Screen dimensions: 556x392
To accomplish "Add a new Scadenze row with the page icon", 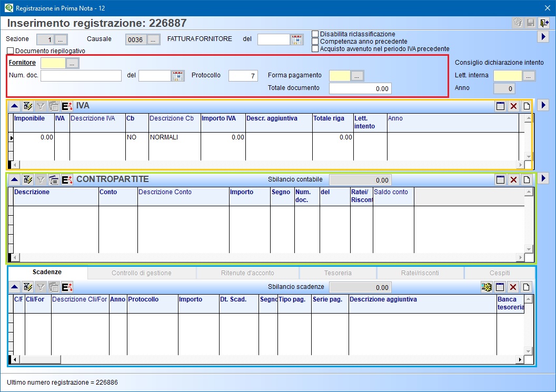I will (x=526, y=287).
